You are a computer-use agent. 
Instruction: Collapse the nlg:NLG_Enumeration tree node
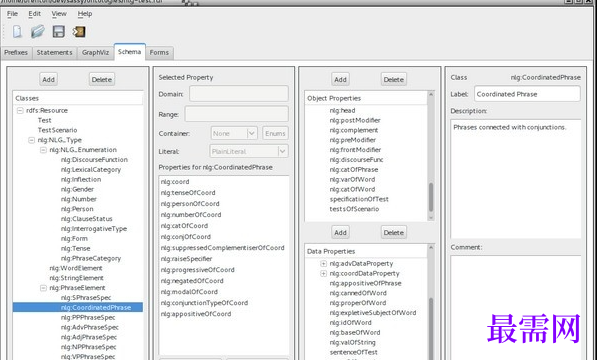click(x=43, y=150)
